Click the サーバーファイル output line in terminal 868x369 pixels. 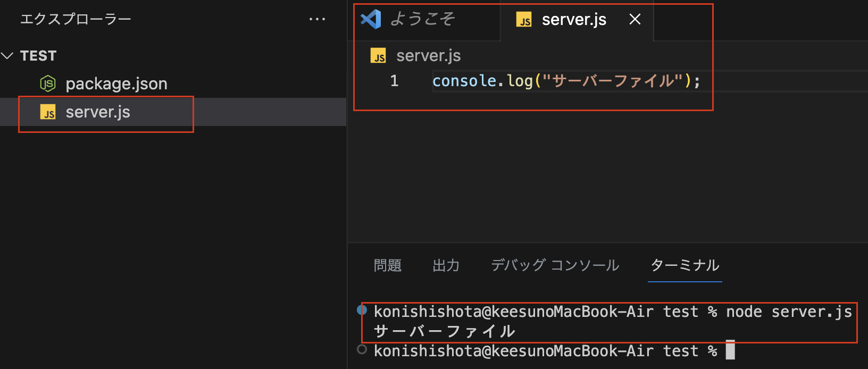[x=445, y=331]
